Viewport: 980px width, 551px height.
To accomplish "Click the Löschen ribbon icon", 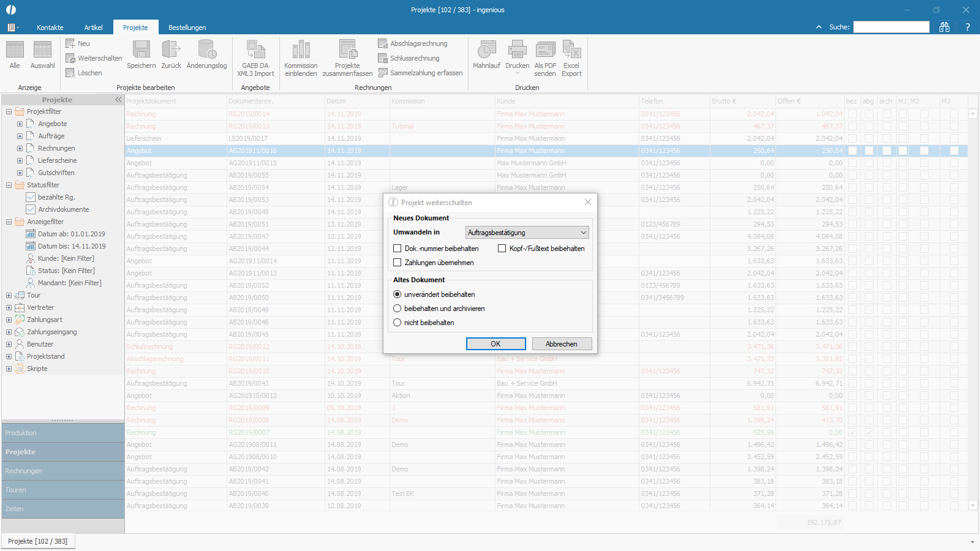I will [70, 73].
